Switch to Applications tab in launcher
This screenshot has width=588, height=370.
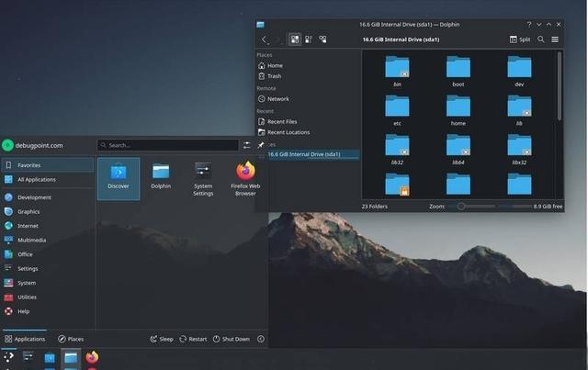[x=25, y=339]
